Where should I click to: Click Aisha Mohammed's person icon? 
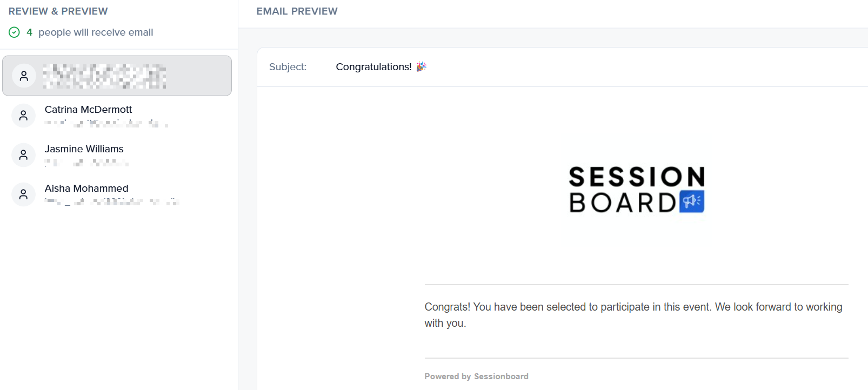[24, 194]
